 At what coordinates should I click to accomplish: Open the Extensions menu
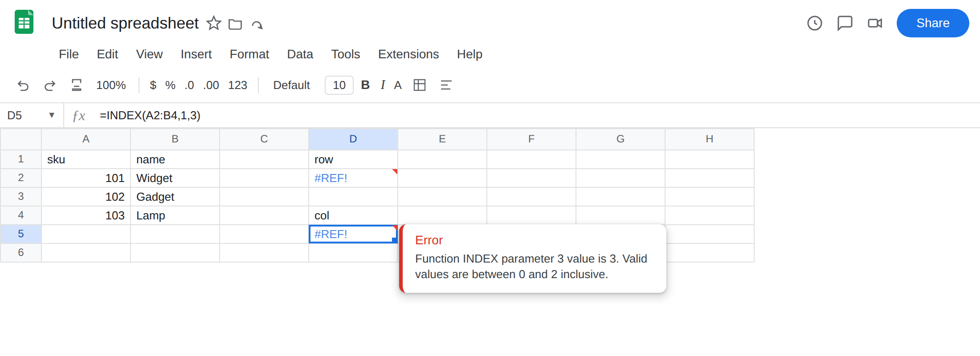coord(408,54)
